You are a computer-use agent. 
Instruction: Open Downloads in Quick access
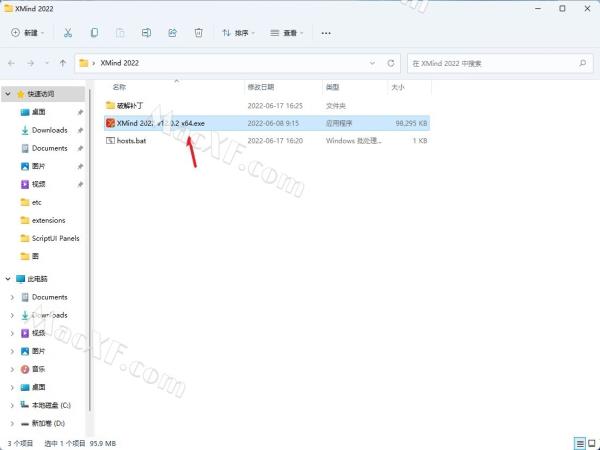coord(49,130)
